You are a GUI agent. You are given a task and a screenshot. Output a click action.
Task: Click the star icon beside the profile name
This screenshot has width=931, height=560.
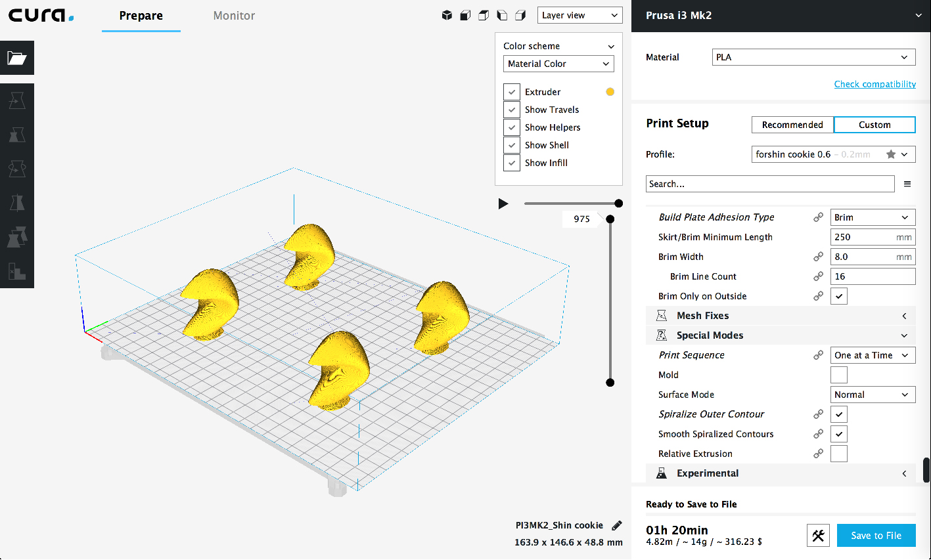pos(891,154)
